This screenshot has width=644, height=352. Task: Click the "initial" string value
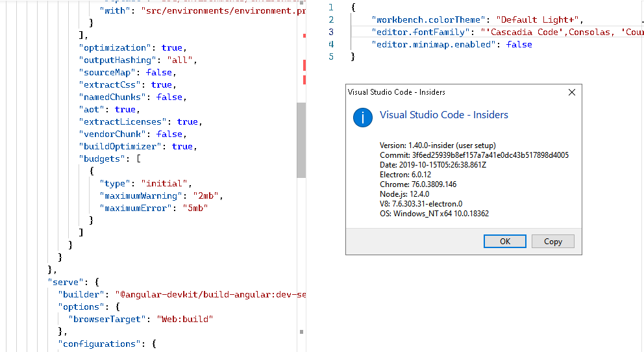pyautogui.click(x=164, y=183)
